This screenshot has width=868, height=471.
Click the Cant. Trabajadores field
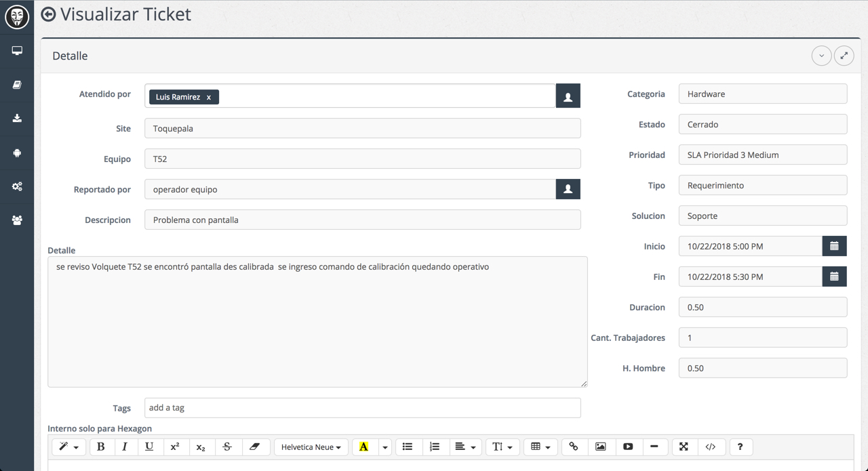coord(763,337)
